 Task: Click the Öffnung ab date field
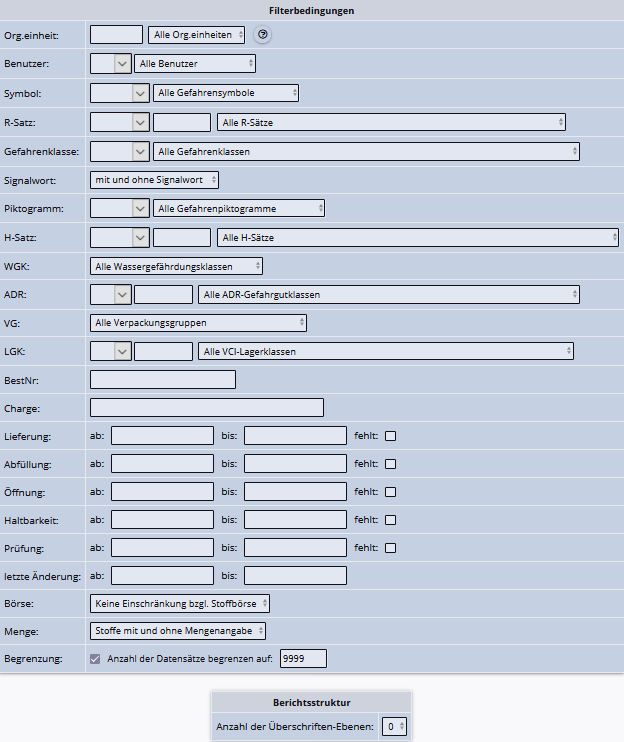coord(162,492)
